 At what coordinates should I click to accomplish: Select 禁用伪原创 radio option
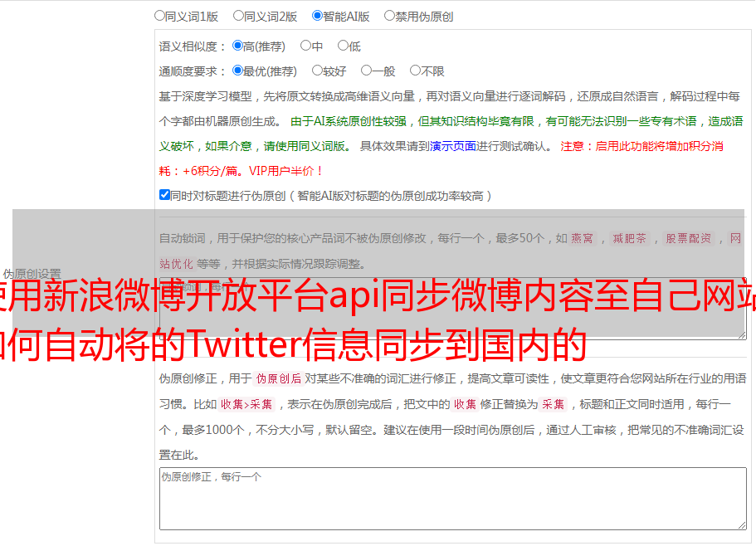[x=389, y=16]
